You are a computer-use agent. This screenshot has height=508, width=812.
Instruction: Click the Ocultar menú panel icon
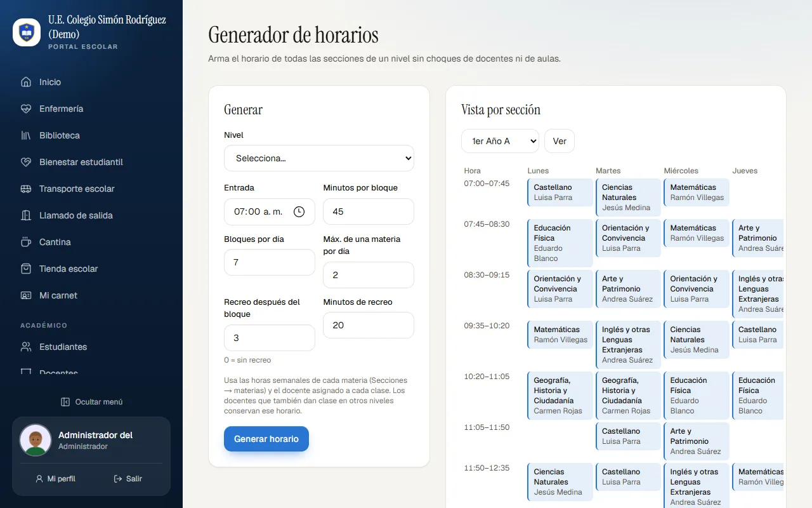[65, 402]
